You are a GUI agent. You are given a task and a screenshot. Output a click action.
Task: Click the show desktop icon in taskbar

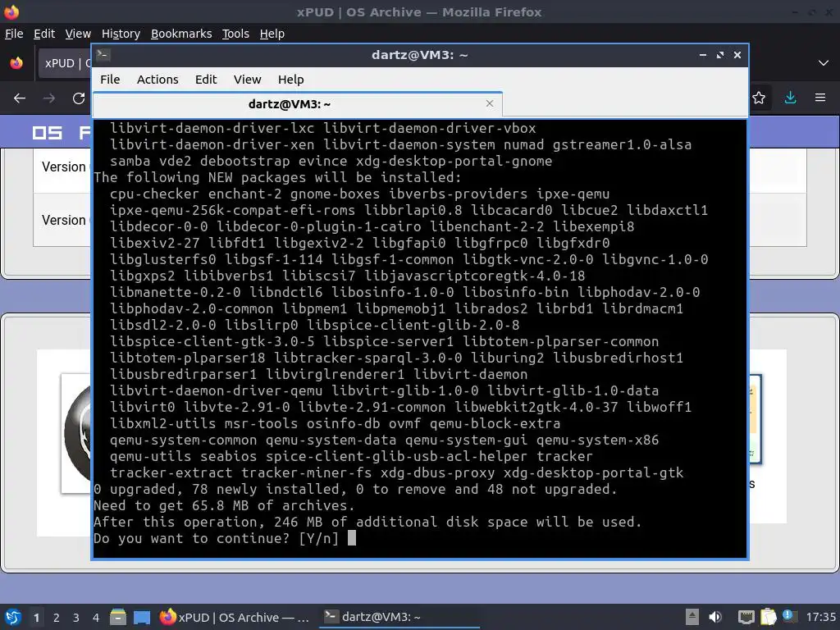click(141, 618)
